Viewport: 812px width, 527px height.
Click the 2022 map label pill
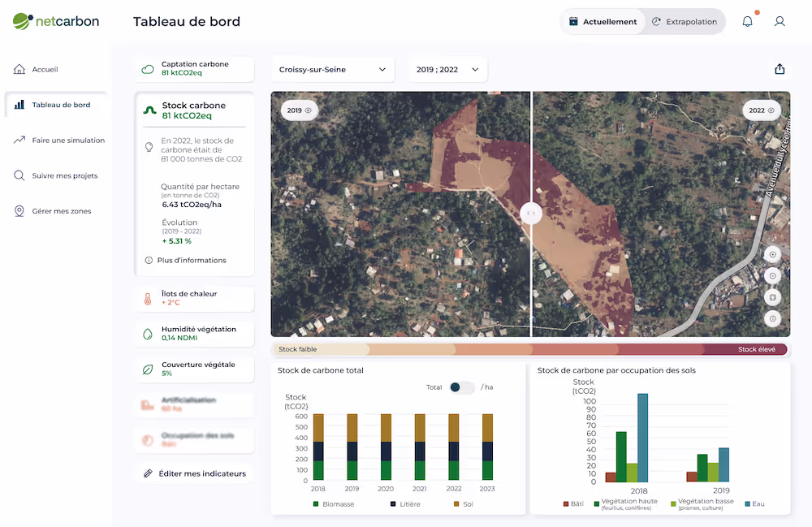click(x=762, y=110)
